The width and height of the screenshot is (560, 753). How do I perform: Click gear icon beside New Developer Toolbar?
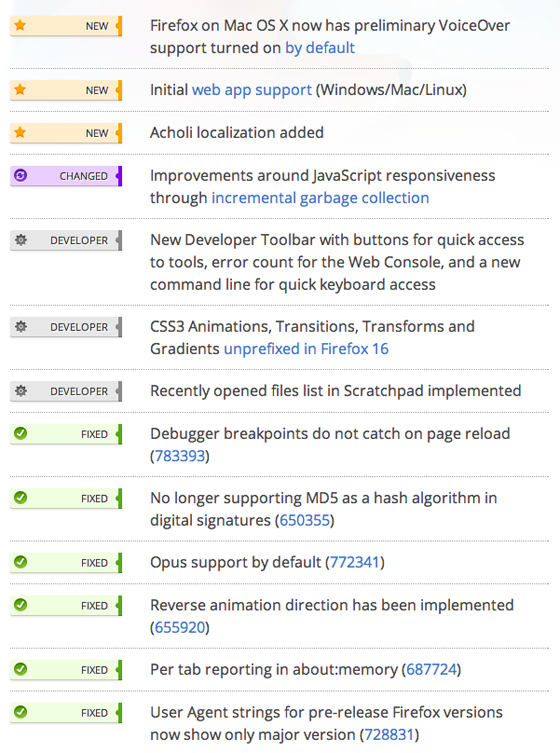[x=21, y=240]
